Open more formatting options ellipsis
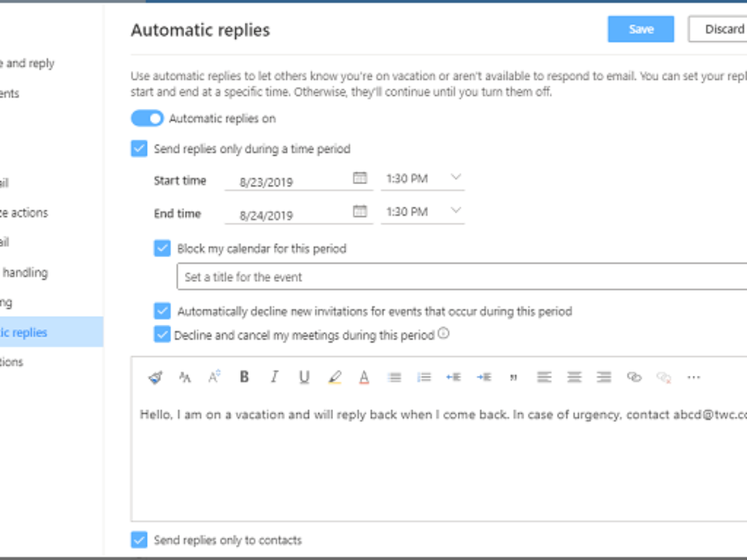The height and width of the screenshot is (560, 747). click(x=693, y=377)
